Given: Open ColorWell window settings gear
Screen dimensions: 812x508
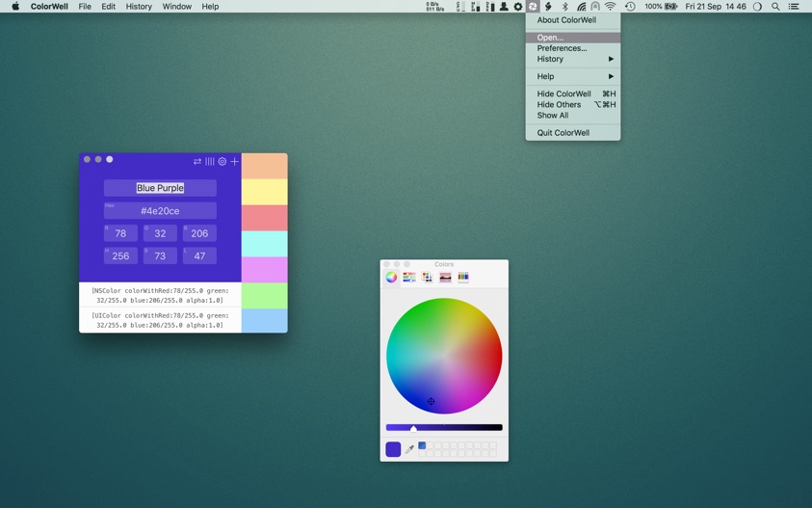Looking at the screenshot, I should 223,162.
